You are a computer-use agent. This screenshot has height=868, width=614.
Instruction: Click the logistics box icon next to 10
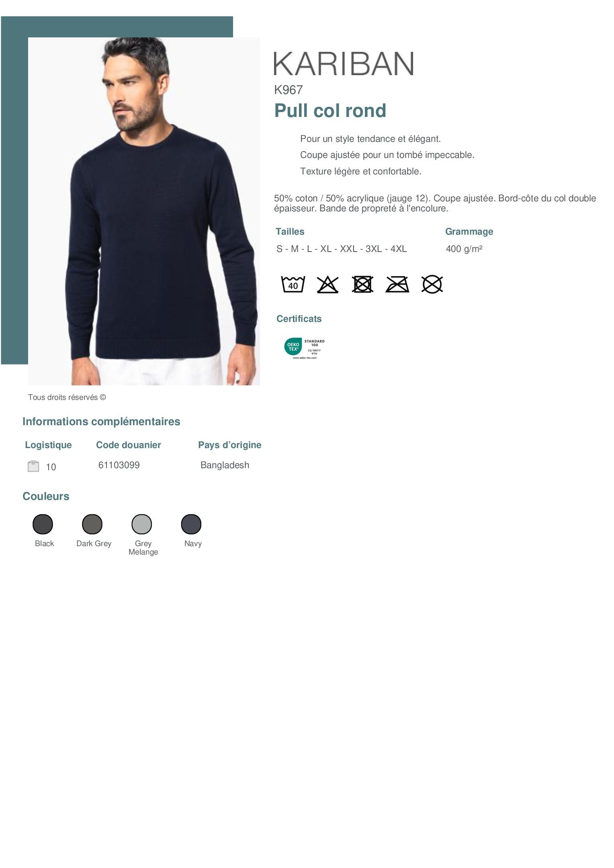(33, 466)
